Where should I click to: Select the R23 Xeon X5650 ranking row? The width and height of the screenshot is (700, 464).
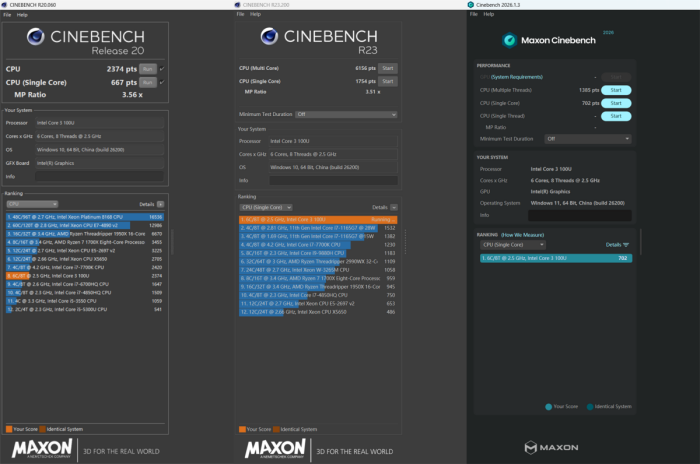pos(318,312)
